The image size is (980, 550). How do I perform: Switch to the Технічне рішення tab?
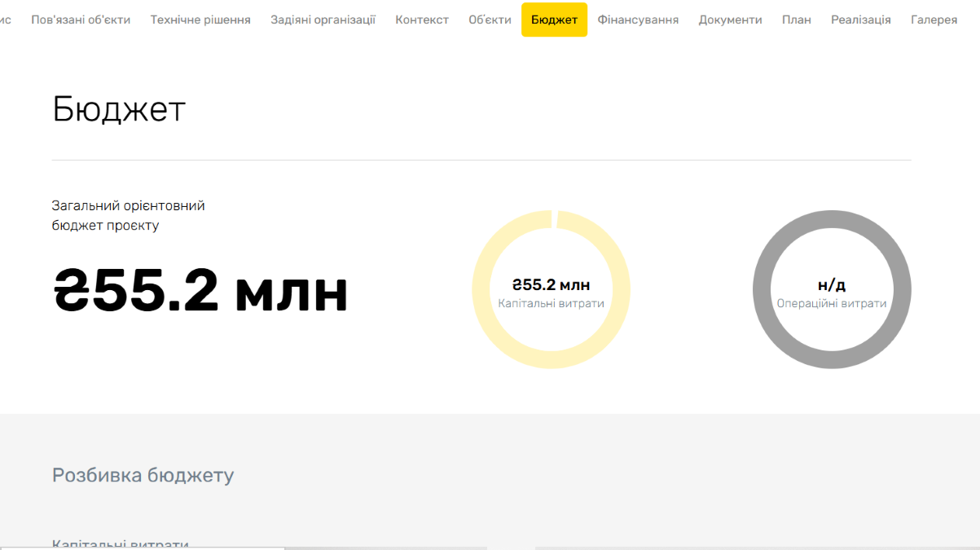200,20
